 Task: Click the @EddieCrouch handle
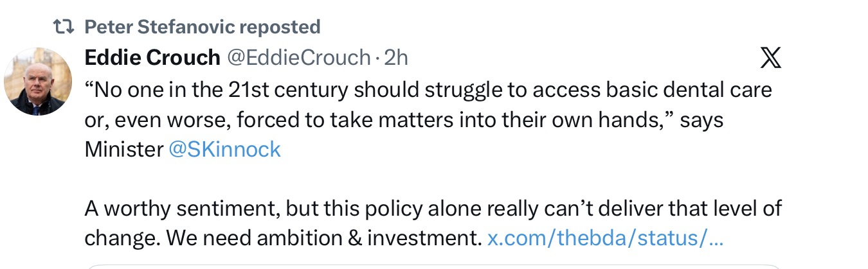298,58
